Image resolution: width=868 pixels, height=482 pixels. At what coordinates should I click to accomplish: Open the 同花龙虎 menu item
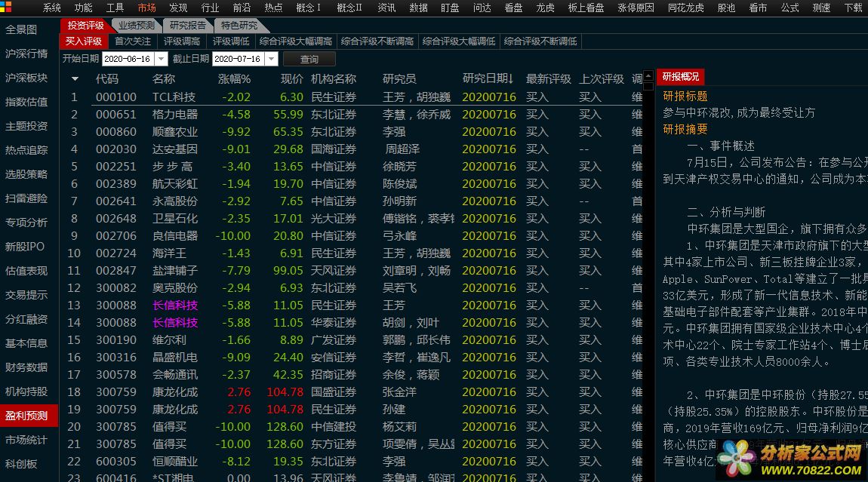click(685, 8)
